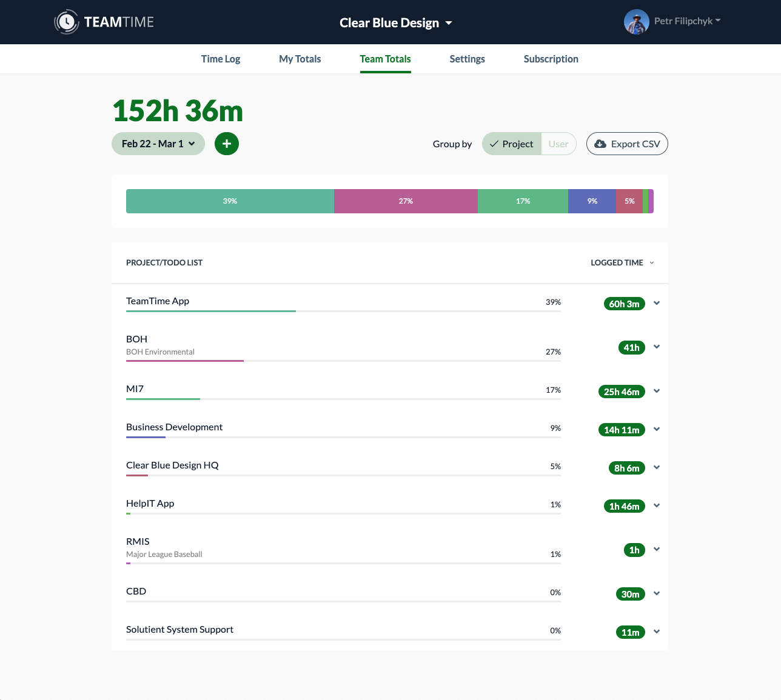Screen dimensions: 781x700
Task: Expand the HelpIT App row chevron
Action: 657,505
